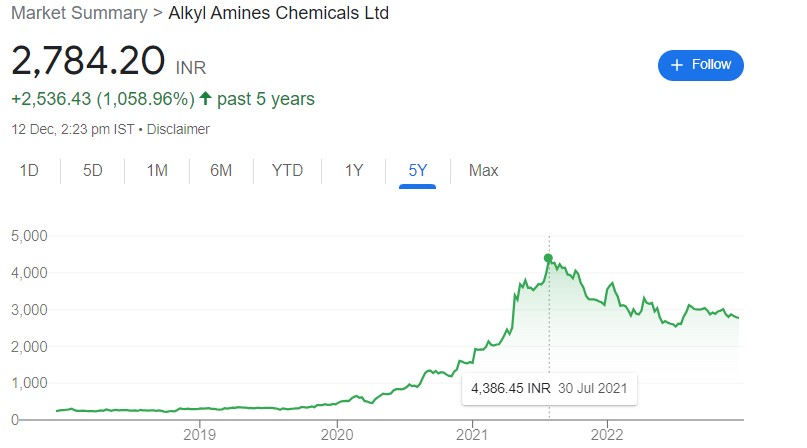Open the Disclaimer link
The height and width of the screenshot is (448, 807).
pos(178,129)
